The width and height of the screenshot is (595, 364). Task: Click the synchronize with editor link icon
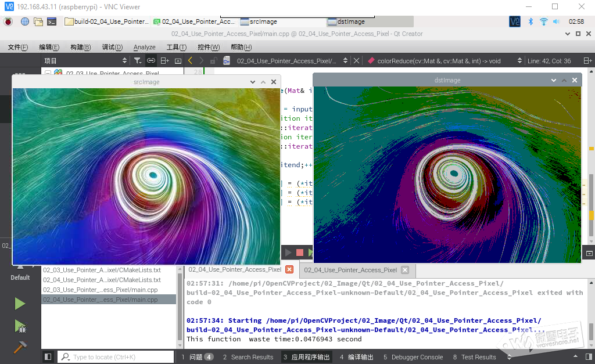[x=151, y=60]
